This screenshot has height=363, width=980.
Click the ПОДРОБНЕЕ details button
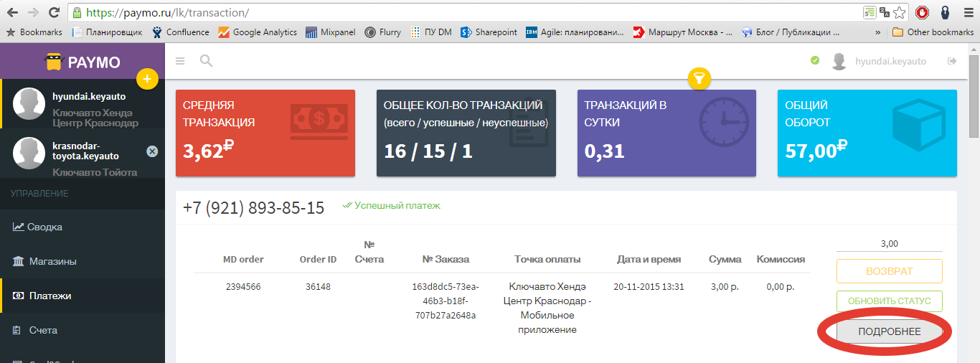pyautogui.click(x=889, y=331)
